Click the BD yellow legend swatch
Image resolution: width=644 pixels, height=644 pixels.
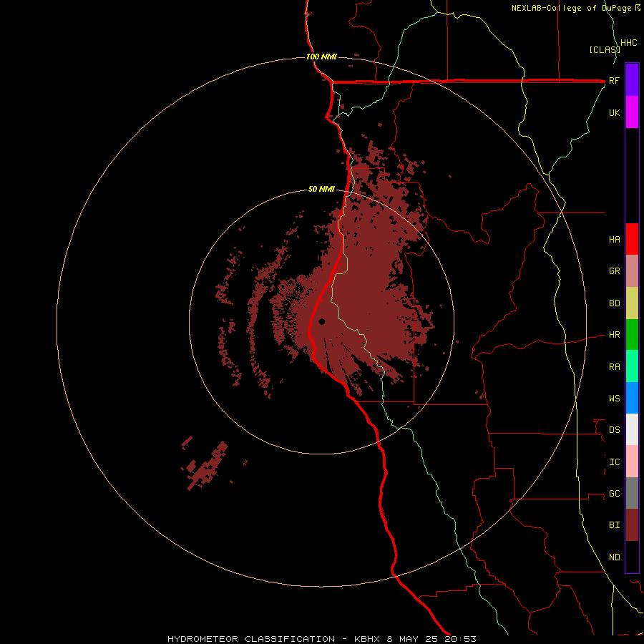(x=632, y=303)
